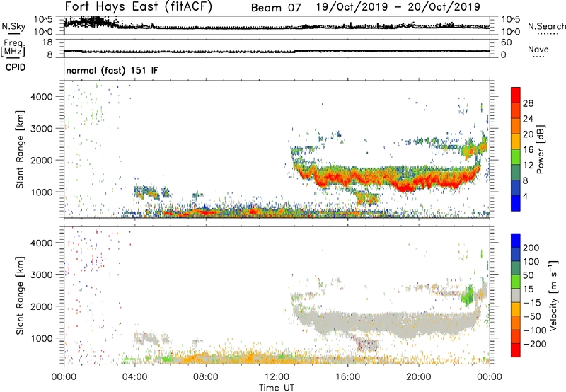Click the 'Velocity [m s-1]' colorbar title
Viewport: 566px width, 392px height.
(x=553, y=295)
